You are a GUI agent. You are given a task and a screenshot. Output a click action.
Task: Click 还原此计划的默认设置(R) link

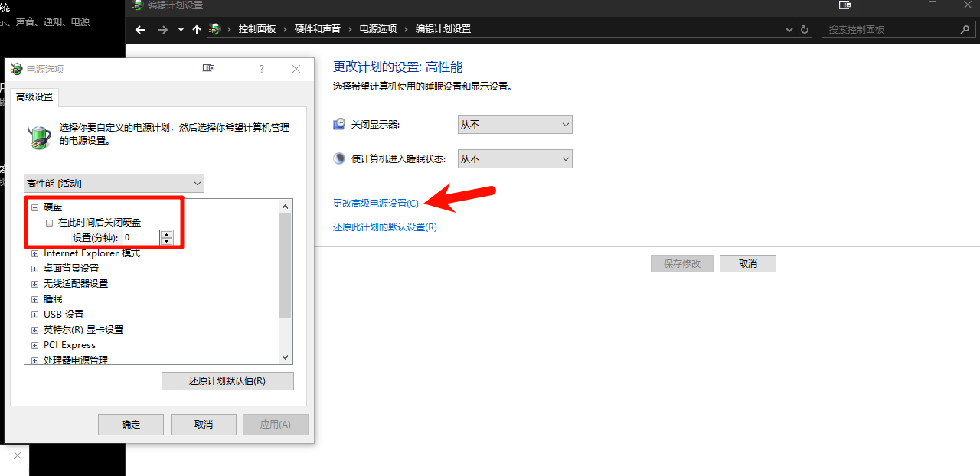click(x=385, y=227)
